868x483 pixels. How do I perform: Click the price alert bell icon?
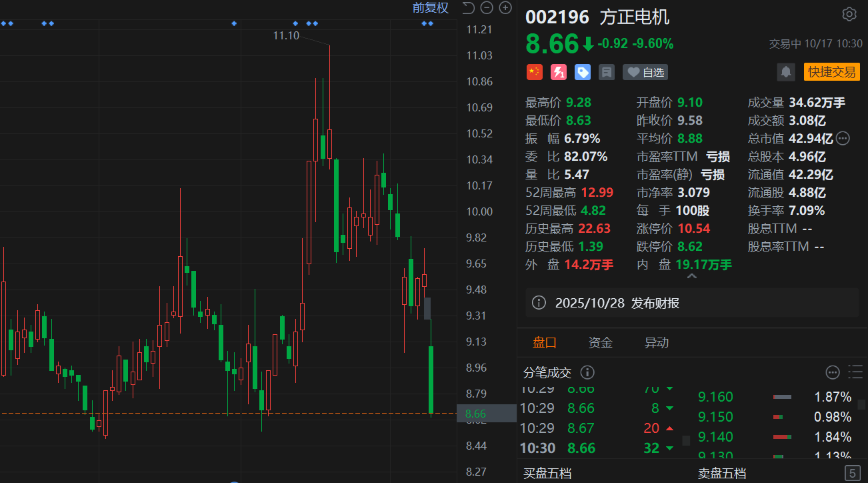pos(787,72)
